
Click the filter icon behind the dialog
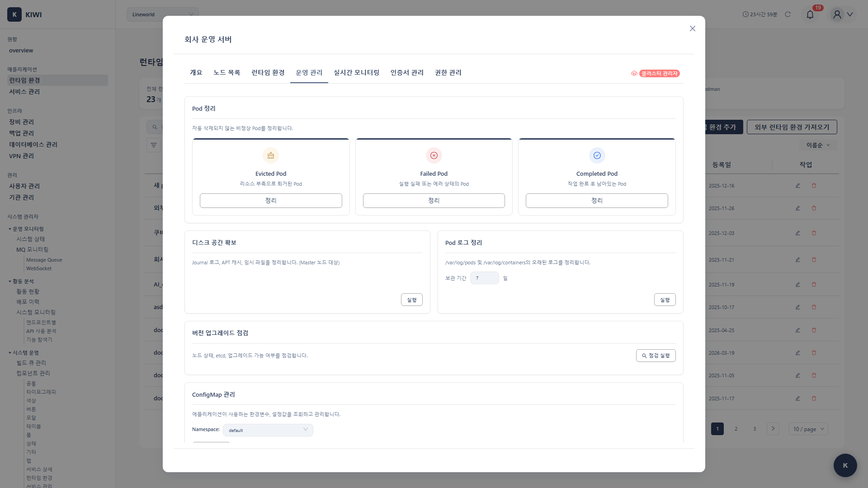[154, 145]
